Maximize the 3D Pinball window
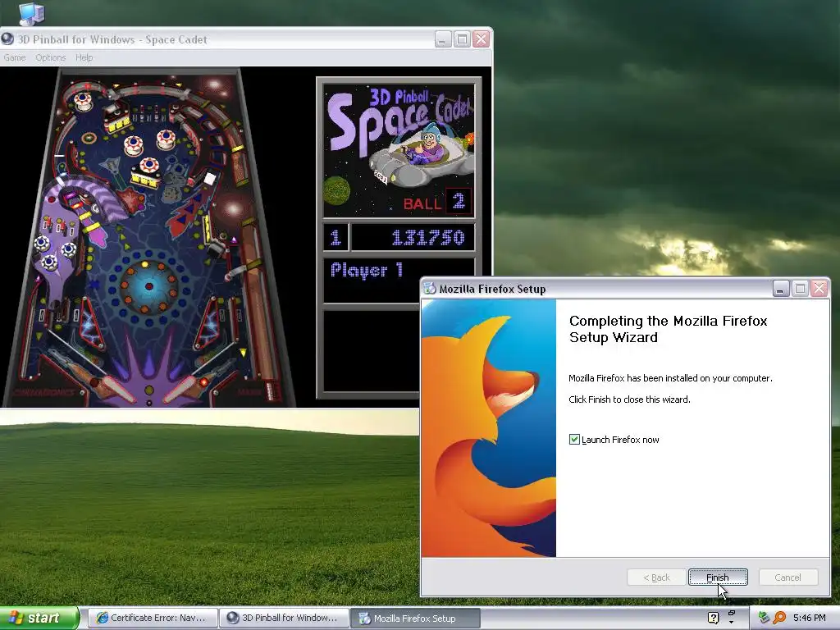This screenshot has height=630, width=840. pos(462,39)
